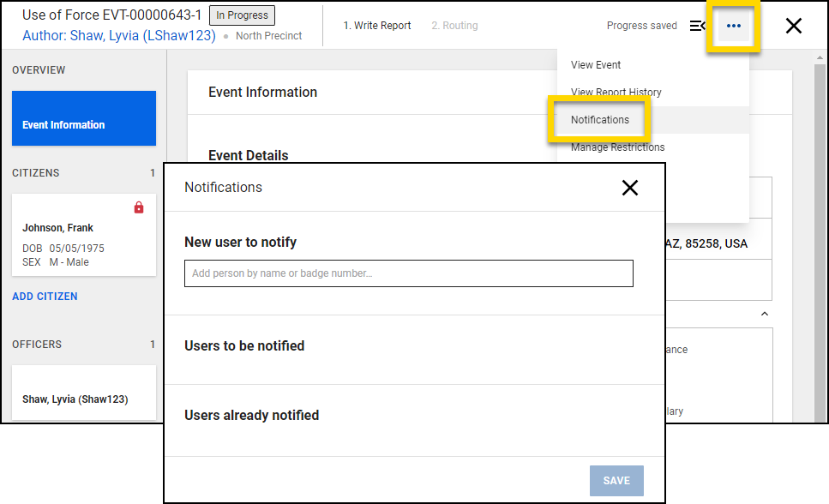Collapse the section with the up chevron
The width and height of the screenshot is (829, 504).
[764, 315]
